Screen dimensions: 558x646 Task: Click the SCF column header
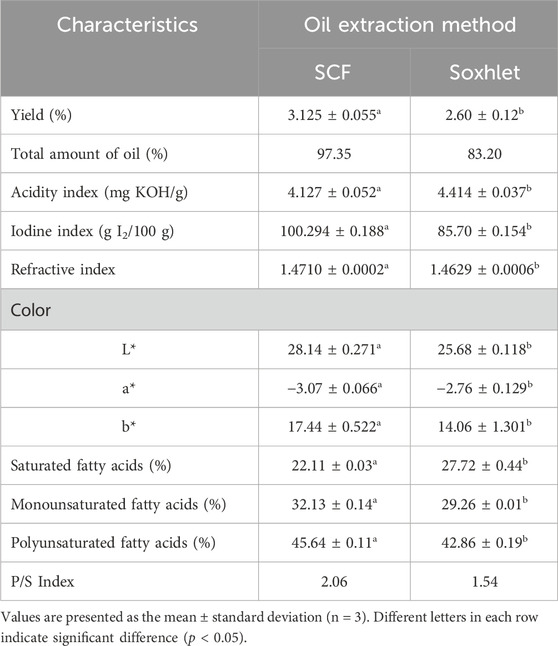333,73
